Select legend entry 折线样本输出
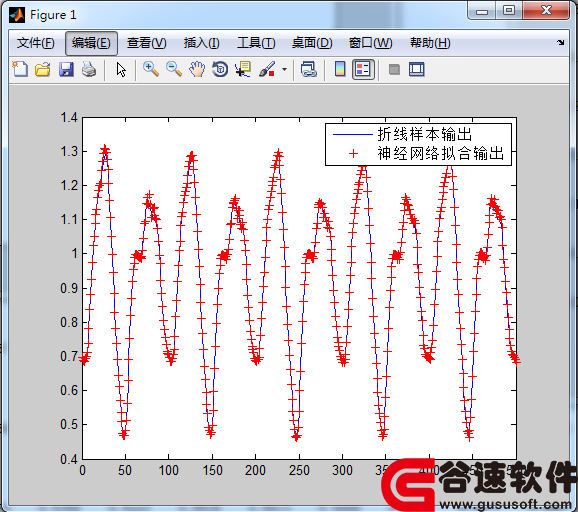Viewport: 578px width, 512px height. point(424,134)
